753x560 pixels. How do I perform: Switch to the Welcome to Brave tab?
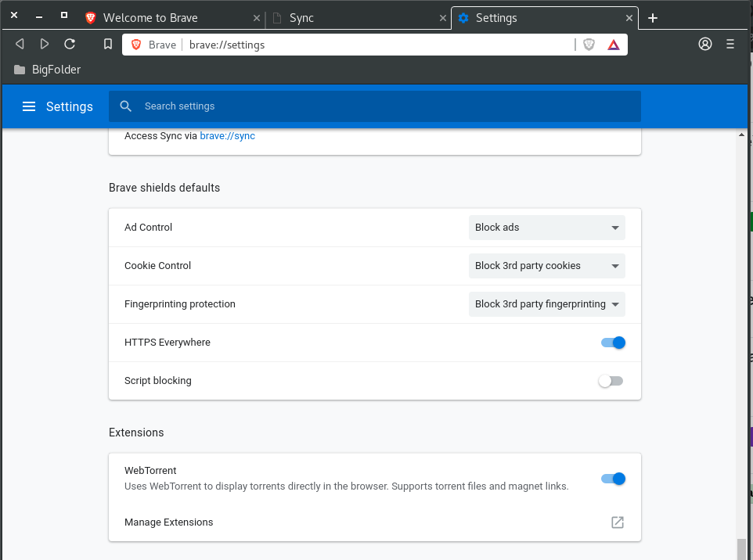(172, 18)
